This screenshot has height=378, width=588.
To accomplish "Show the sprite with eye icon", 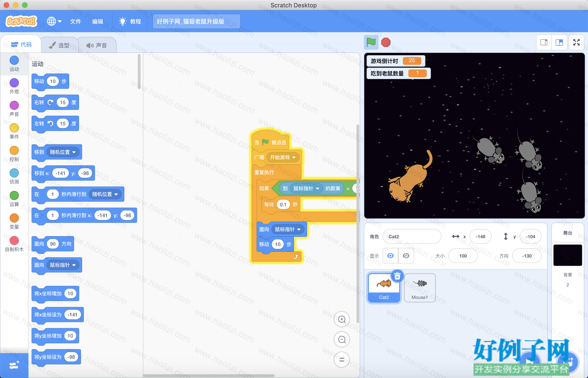I will [390, 256].
